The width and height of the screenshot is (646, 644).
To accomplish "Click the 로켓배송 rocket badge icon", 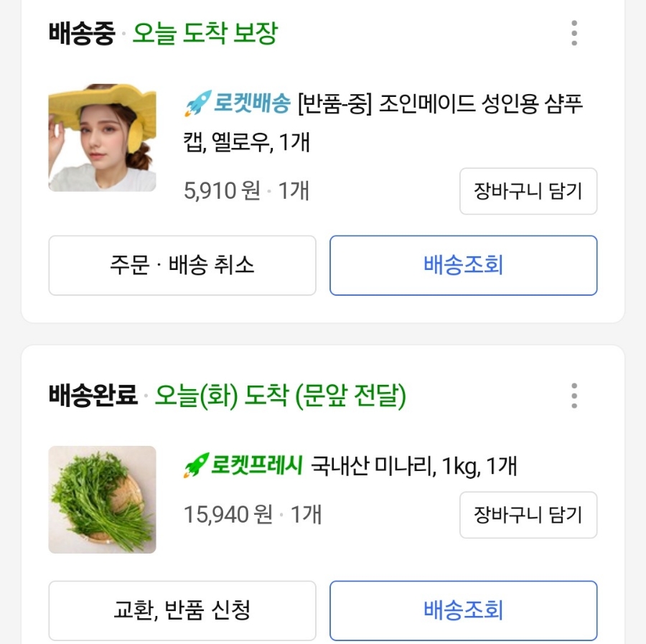I will tap(196, 105).
